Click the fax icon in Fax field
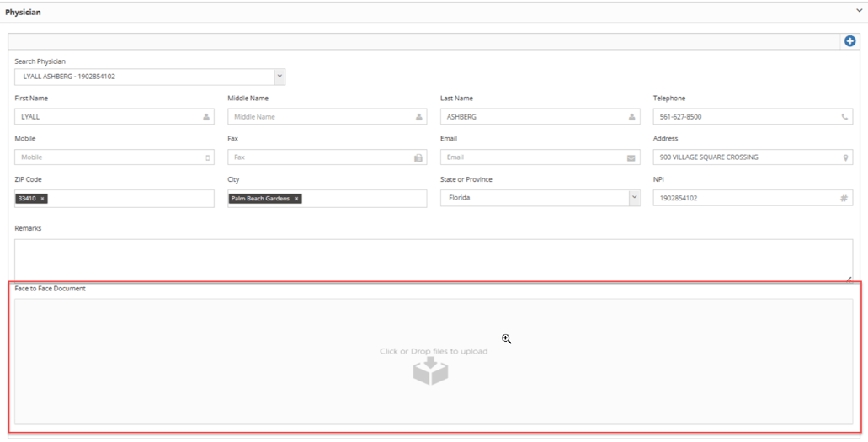 [418, 157]
